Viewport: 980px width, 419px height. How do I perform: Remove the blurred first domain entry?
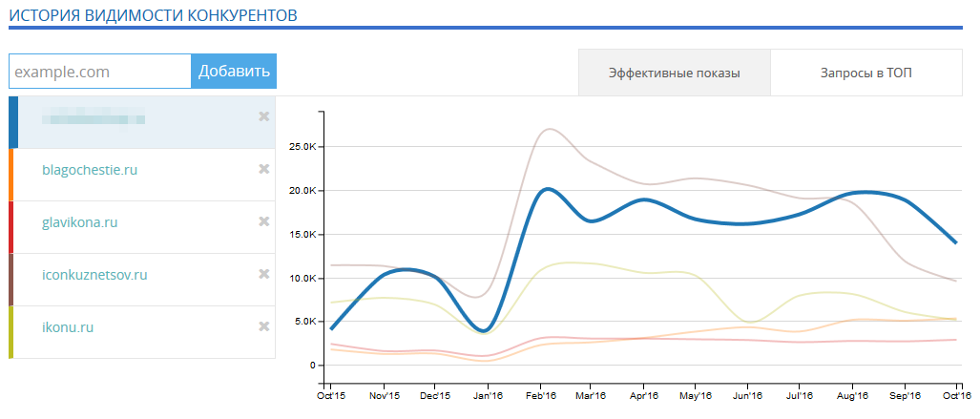pos(264,116)
